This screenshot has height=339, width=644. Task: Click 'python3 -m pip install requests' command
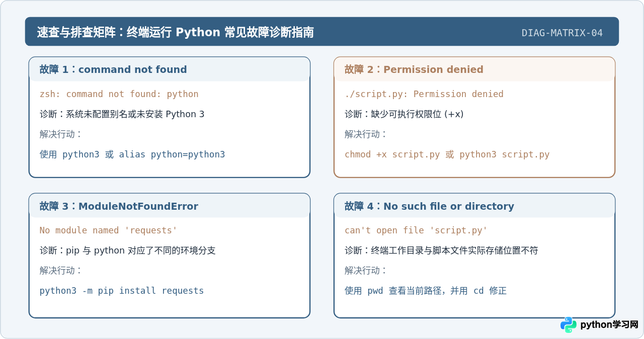[x=122, y=291]
